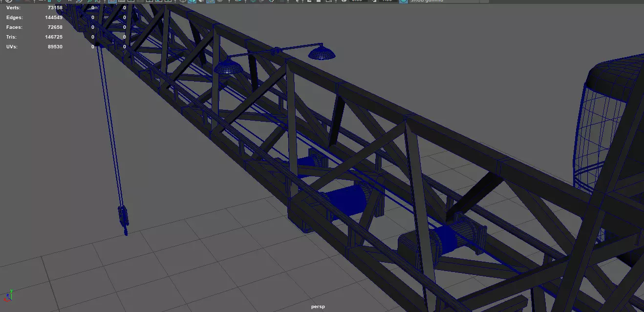Click the UVs value 89530
This screenshot has height=312, width=644.
coord(55,47)
